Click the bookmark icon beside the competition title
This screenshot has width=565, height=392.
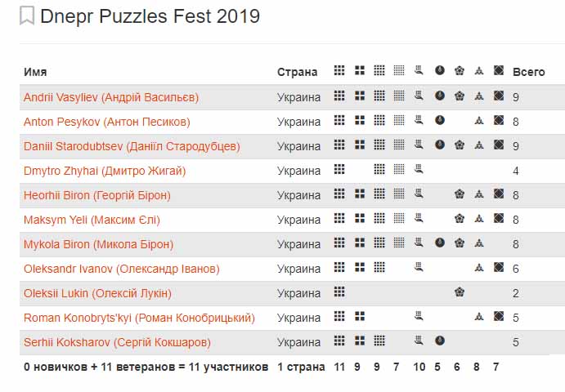click(27, 16)
